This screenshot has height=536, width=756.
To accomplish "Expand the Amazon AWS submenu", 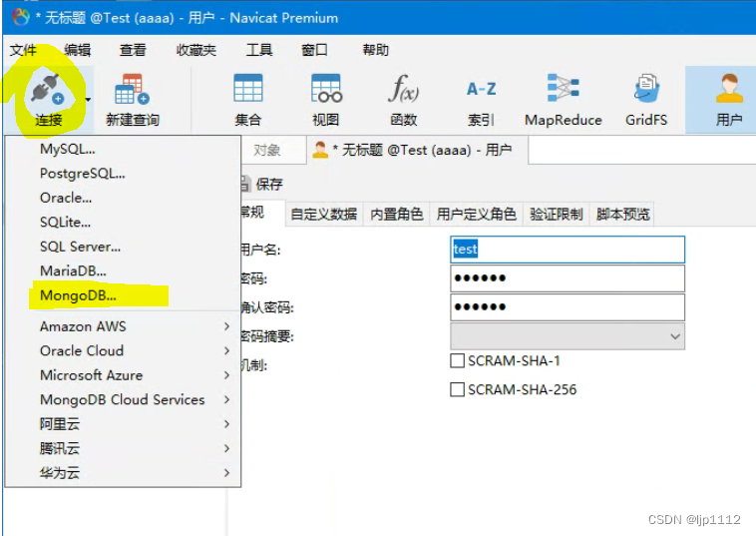I will coord(123,326).
